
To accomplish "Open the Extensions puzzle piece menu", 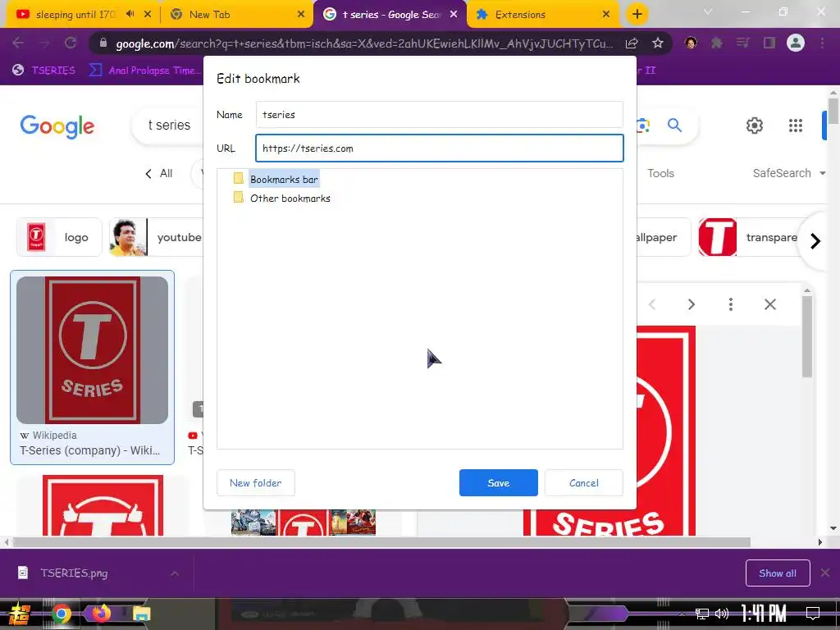I will click(x=717, y=43).
